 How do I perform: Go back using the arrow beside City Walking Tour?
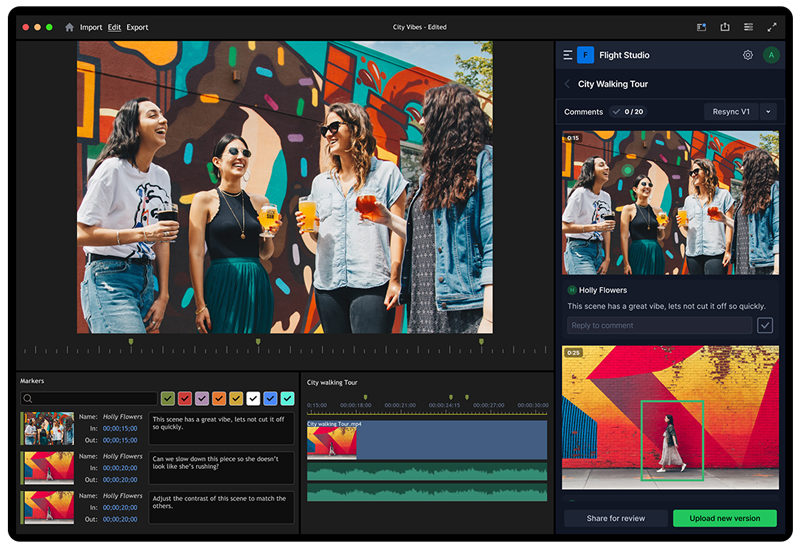coord(567,85)
